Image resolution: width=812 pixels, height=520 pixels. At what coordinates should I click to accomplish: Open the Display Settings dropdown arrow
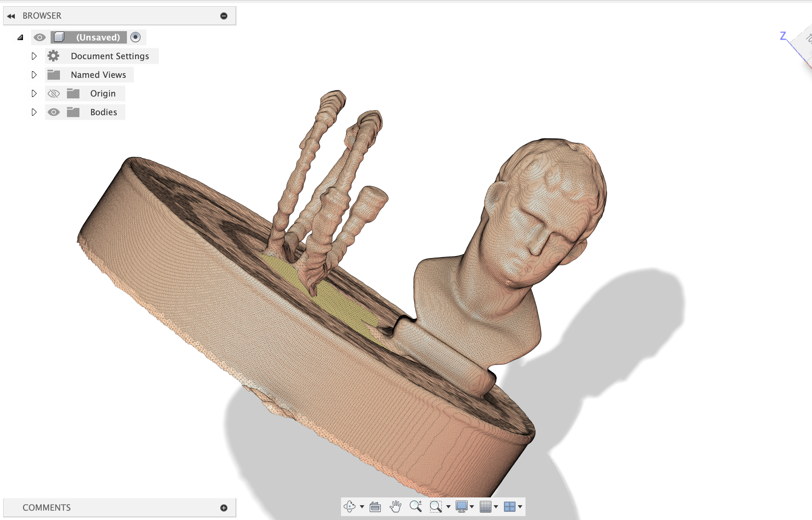472,507
